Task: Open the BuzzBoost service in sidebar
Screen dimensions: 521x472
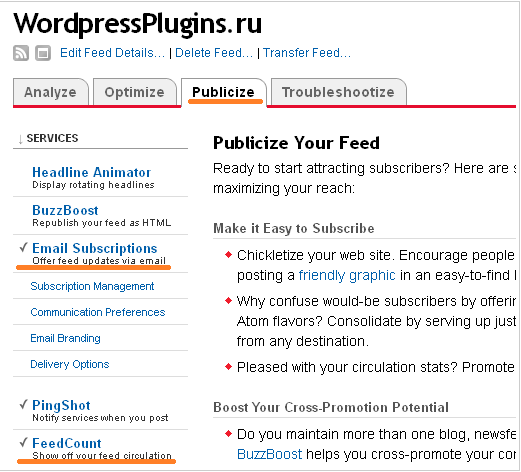Action: point(65,210)
